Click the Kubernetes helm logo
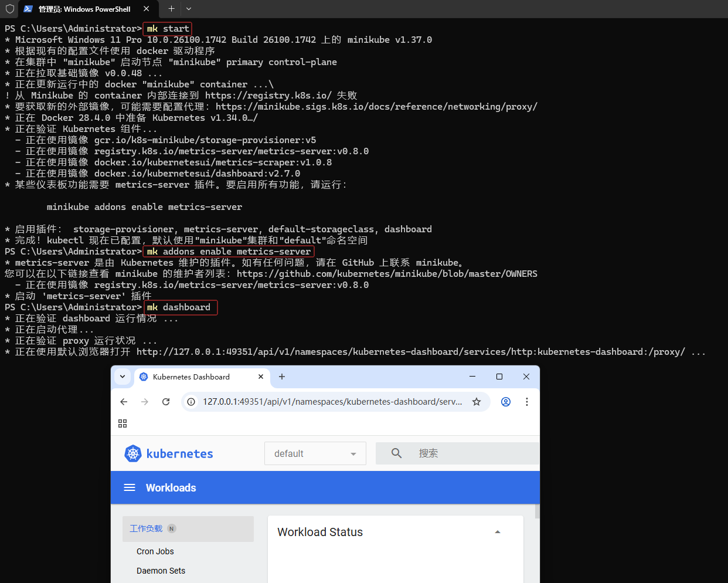 point(133,453)
